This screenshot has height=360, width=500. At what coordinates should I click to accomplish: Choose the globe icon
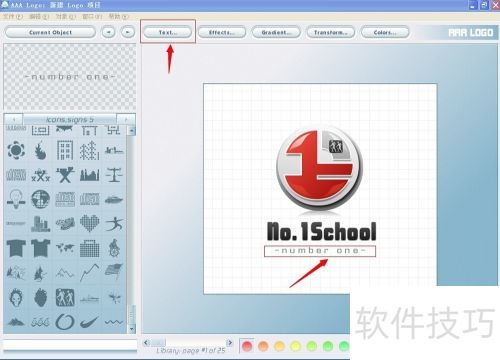pos(40,199)
